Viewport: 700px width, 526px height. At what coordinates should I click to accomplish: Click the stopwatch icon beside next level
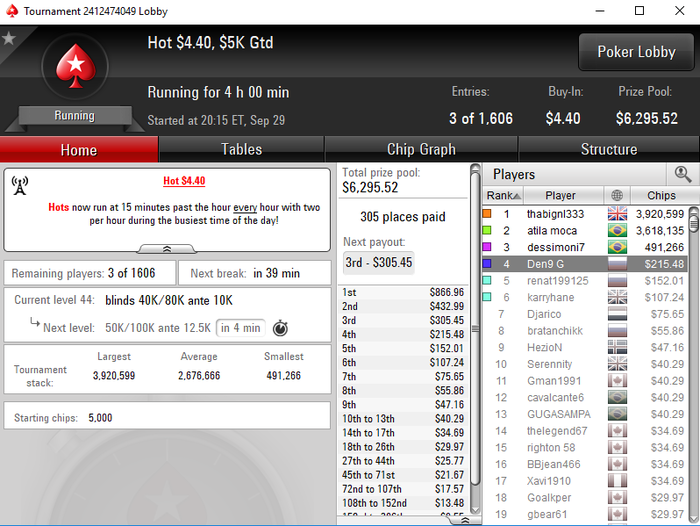pyautogui.click(x=280, y=328)
